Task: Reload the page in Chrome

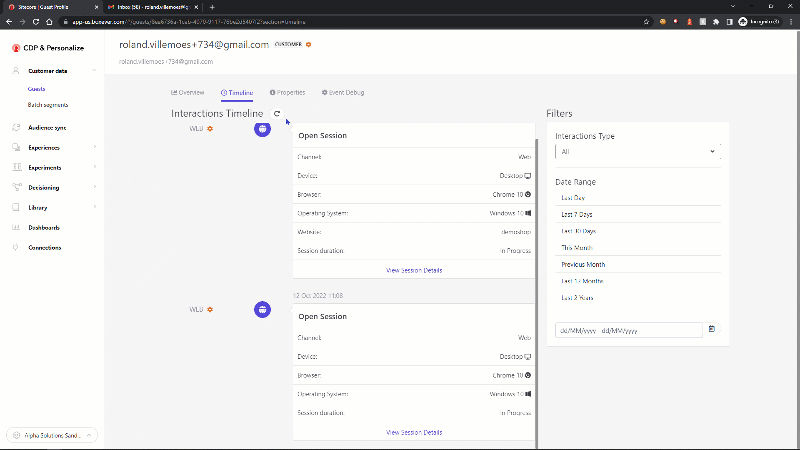Action: point(36,22)
